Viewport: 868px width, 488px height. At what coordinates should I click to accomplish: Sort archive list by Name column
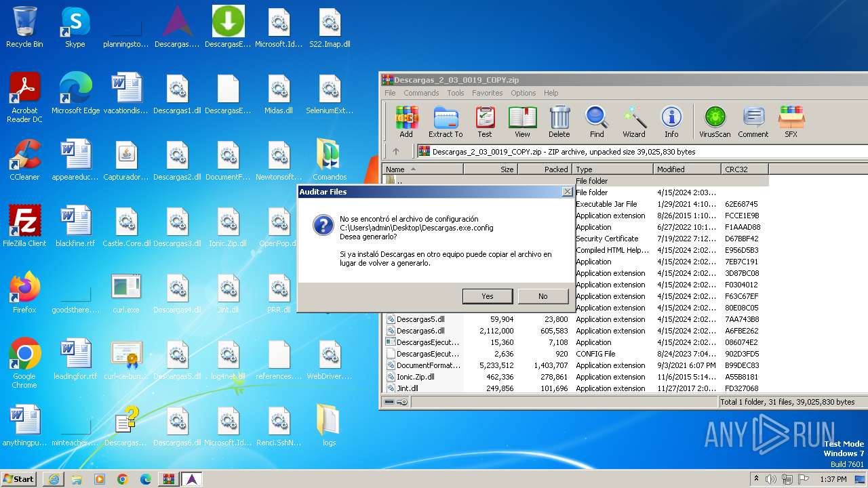coord(423,169)
